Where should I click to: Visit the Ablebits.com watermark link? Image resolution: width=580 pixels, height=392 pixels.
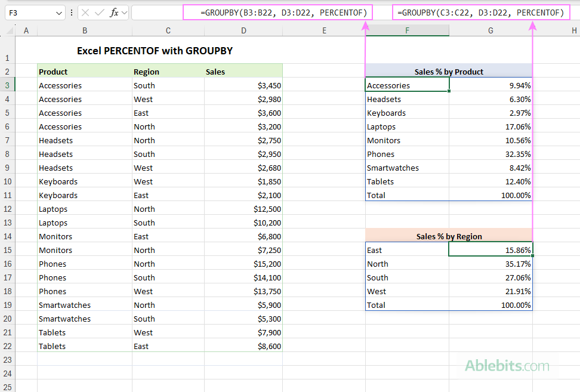pos(507,366)
